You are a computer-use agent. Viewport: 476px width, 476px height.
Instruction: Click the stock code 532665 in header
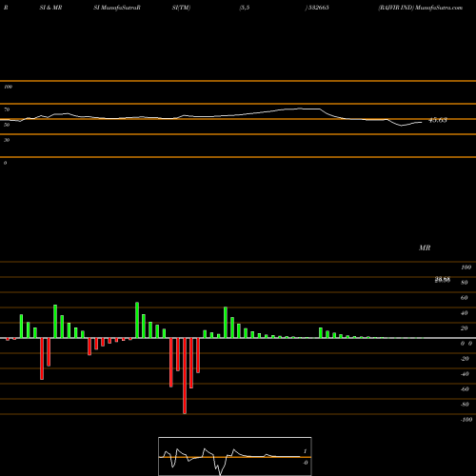(318, 8)
